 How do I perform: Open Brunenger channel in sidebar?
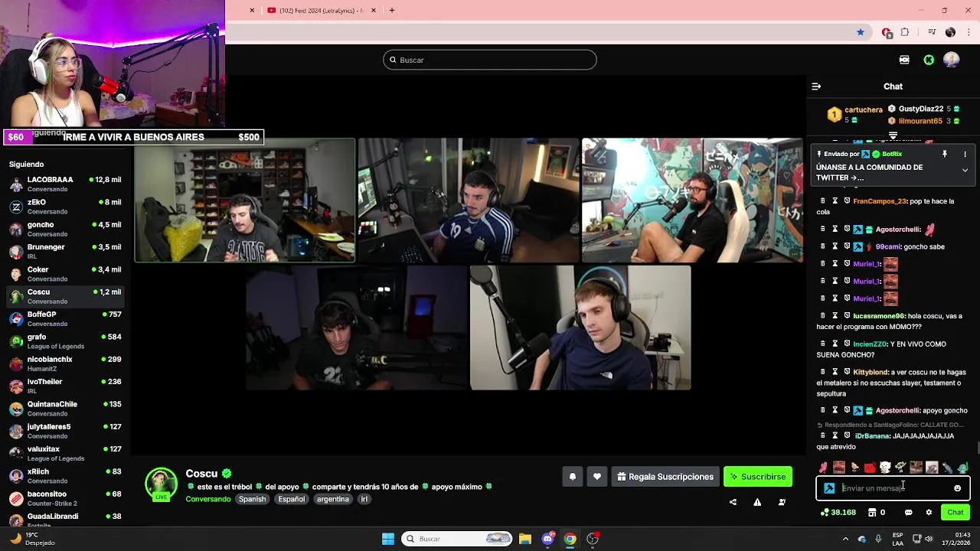(x=65, y=251)
